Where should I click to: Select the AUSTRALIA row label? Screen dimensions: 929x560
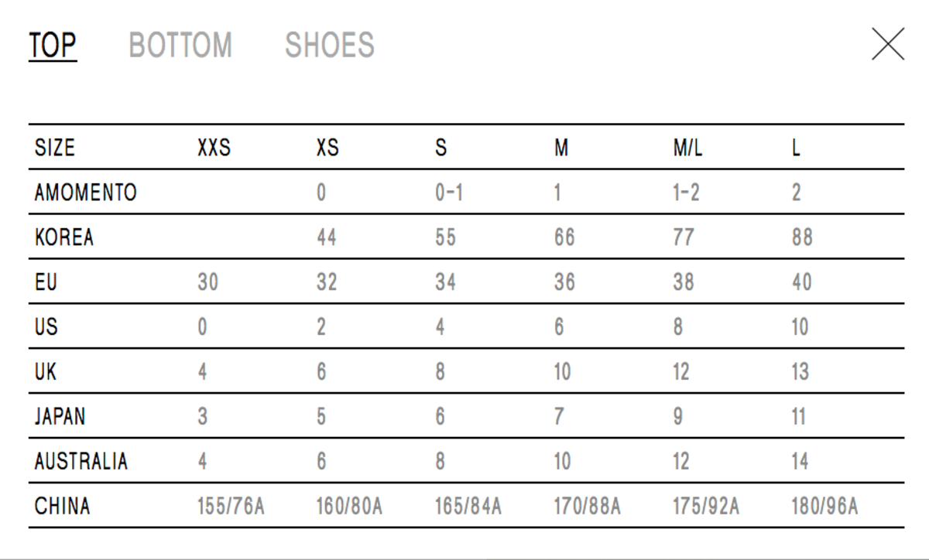81,462
